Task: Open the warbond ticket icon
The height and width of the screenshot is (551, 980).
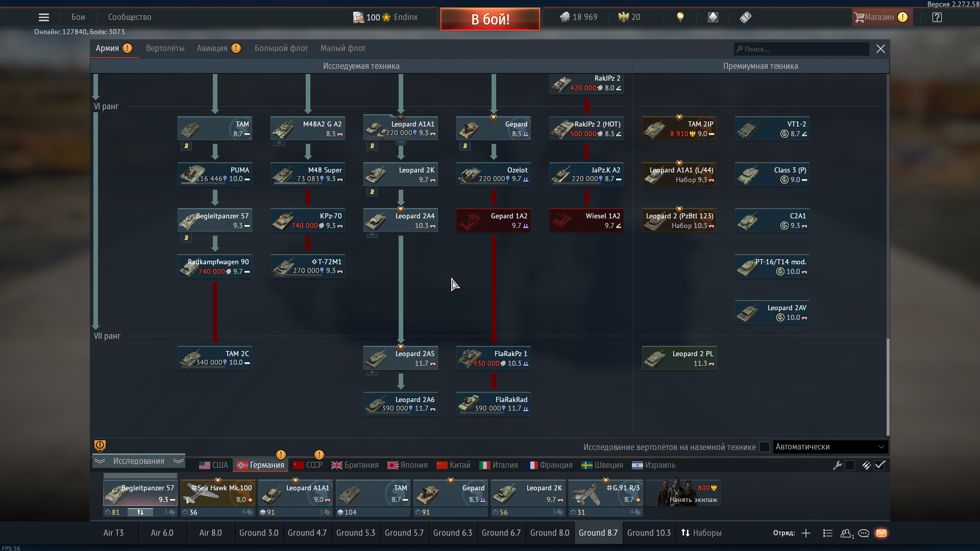Action: tap(746, 17)
